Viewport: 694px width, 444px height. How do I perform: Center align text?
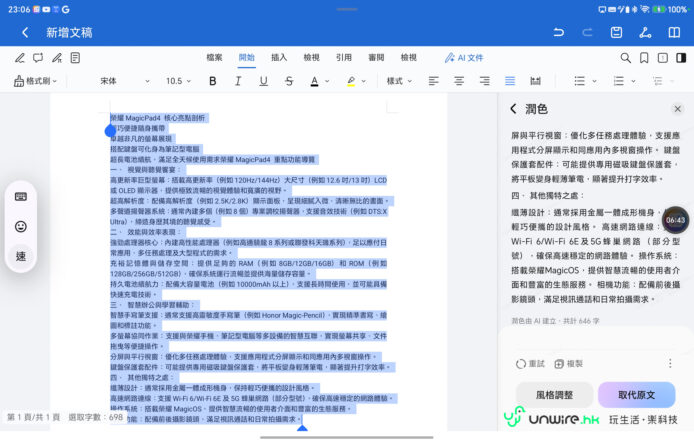click(x=459, y=81)
